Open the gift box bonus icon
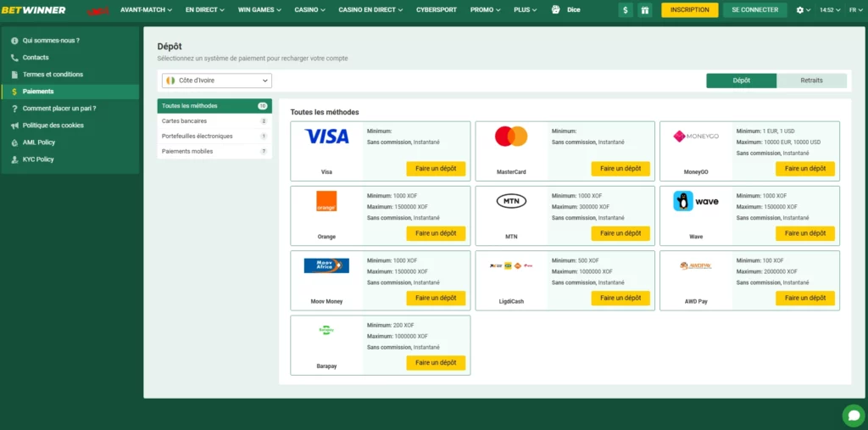This screenshot has height=430, width=868. pyautogui.click(x=644, y=10)
